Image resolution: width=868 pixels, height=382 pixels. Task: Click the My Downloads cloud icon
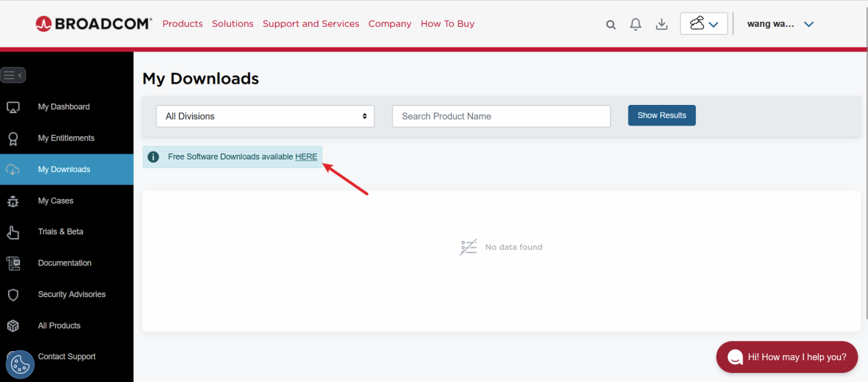point(12,169)
